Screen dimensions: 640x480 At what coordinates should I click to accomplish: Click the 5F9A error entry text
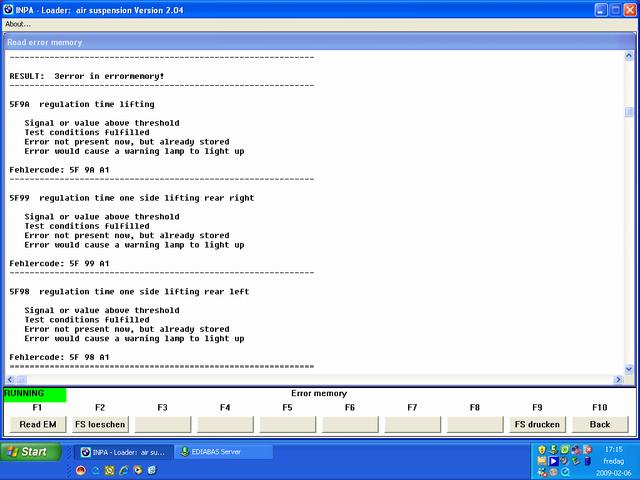(82, 104)
